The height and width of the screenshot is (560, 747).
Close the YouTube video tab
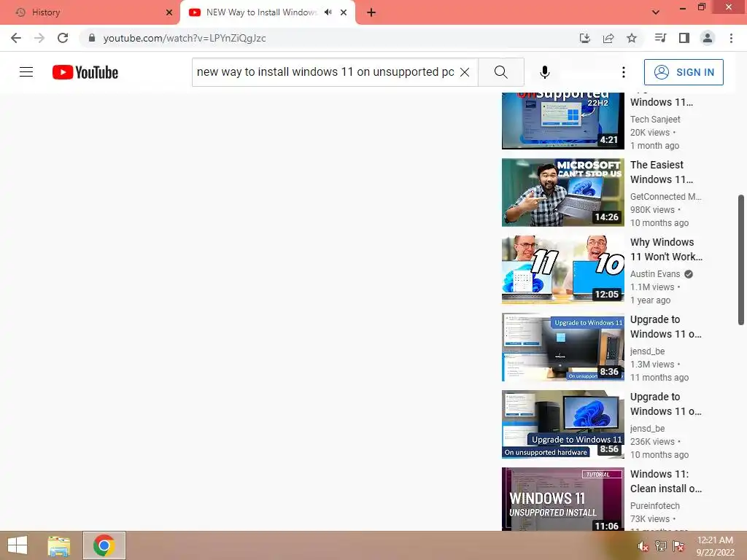[x=344, y=12]
